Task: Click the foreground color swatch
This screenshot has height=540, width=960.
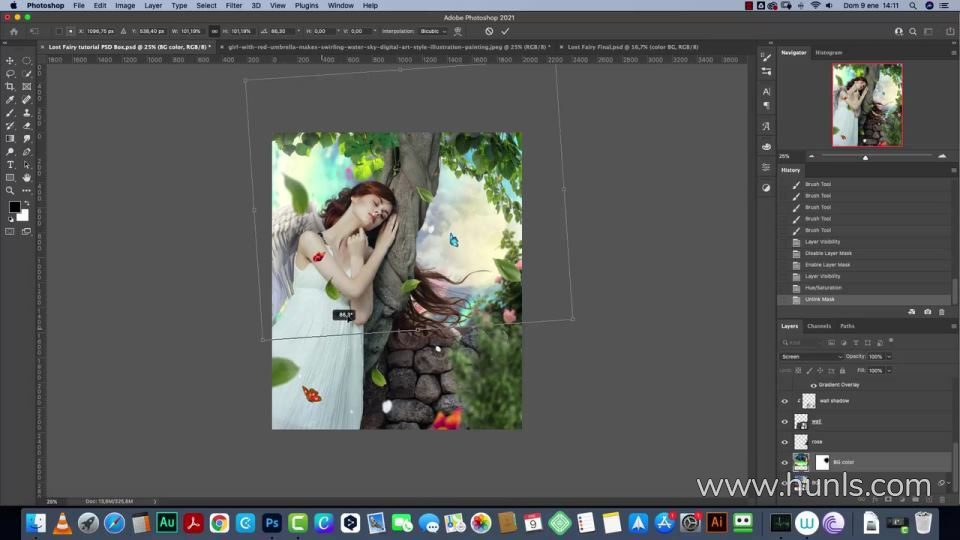Action: click(x=14, y=207)
